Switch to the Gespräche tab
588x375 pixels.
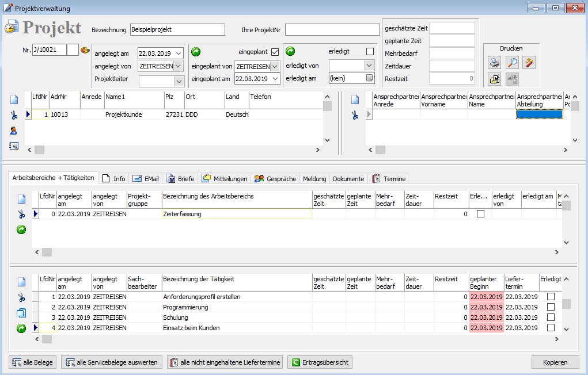pos(275,179)
